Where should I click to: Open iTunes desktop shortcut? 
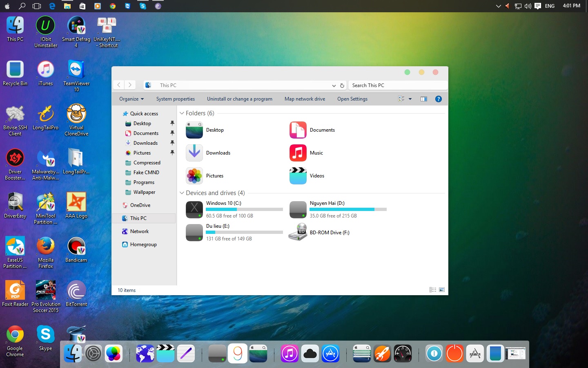(x=46, y=73)
